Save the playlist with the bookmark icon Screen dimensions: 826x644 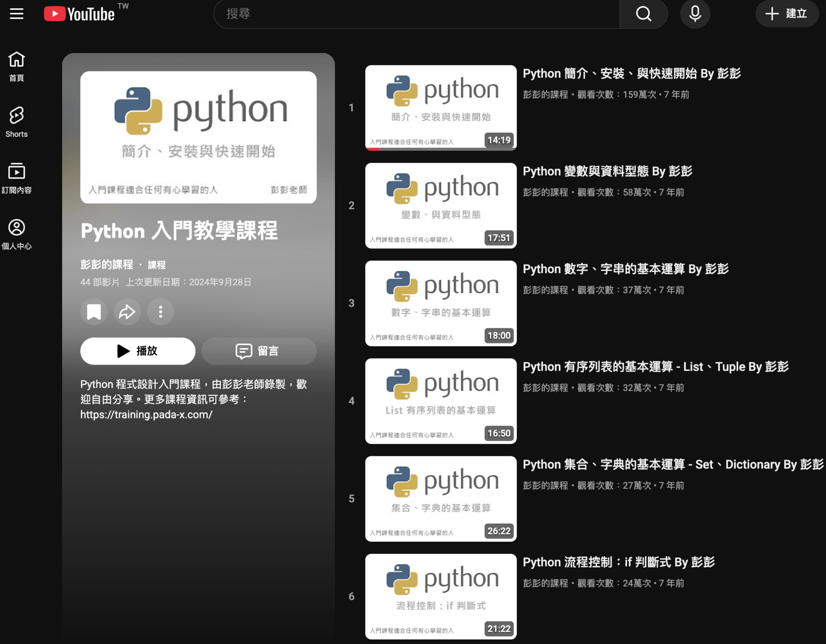pyautogui.click(x=94, y=312)
